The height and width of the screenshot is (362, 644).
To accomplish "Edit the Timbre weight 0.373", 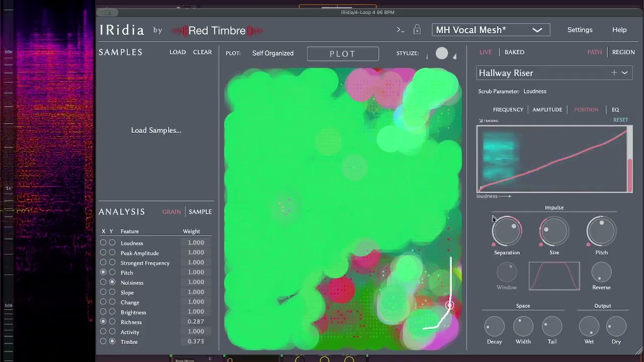I will tap(196, 341).
